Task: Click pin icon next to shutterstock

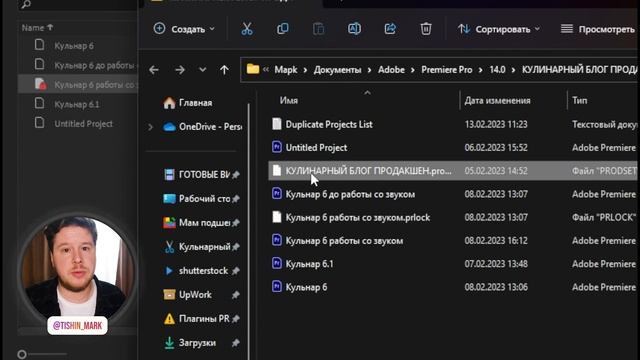Action: pyautogui.click(x=236, y=271)
